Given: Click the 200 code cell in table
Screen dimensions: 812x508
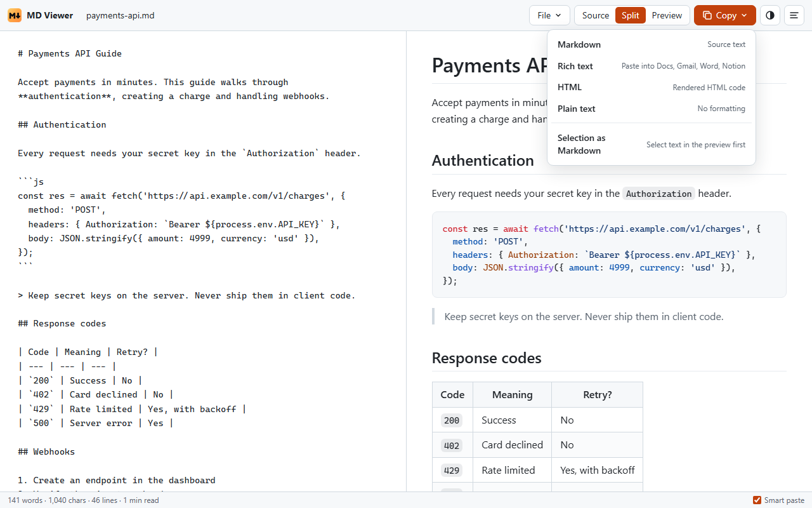Looking at the screenshot, I should pyautogui.click(x=452, y=420).
